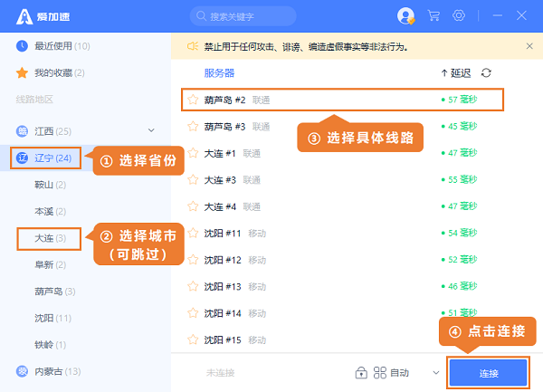Screen dimensions: 543x392
Task: Click the lock icon beside 自动
Action: pos(361,372)
